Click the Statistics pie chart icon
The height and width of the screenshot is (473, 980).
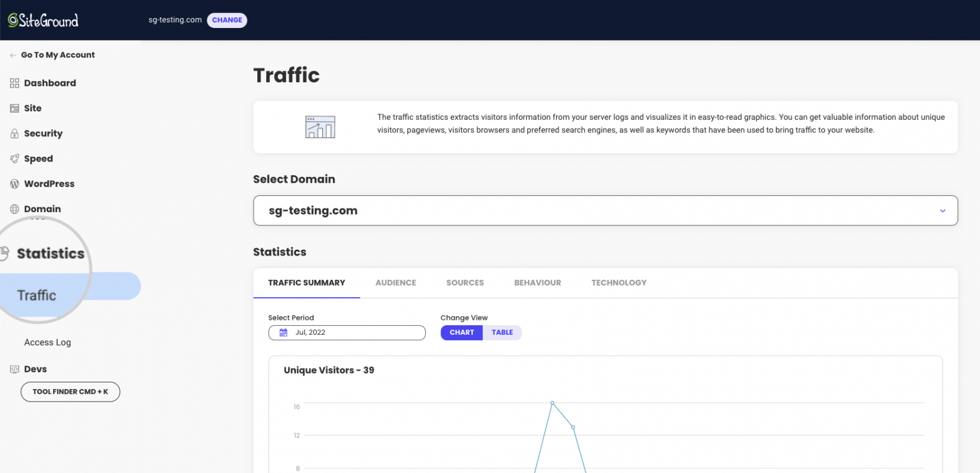(x=5, y=254)
